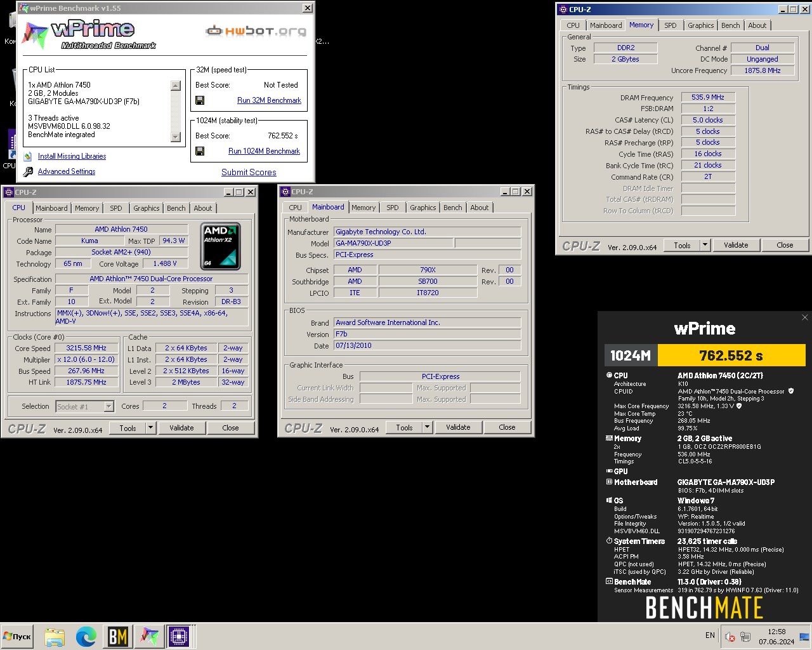
Task: Click the shield icon beside 1.33 V
Action: coord(738,406)
